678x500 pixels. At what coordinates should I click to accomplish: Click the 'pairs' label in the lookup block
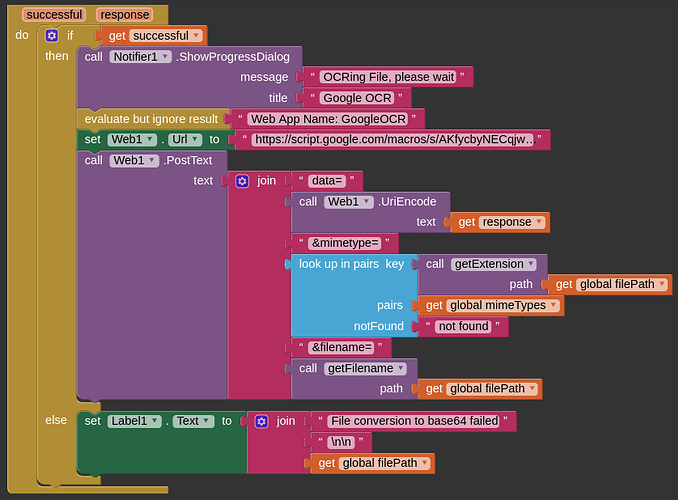390,305
